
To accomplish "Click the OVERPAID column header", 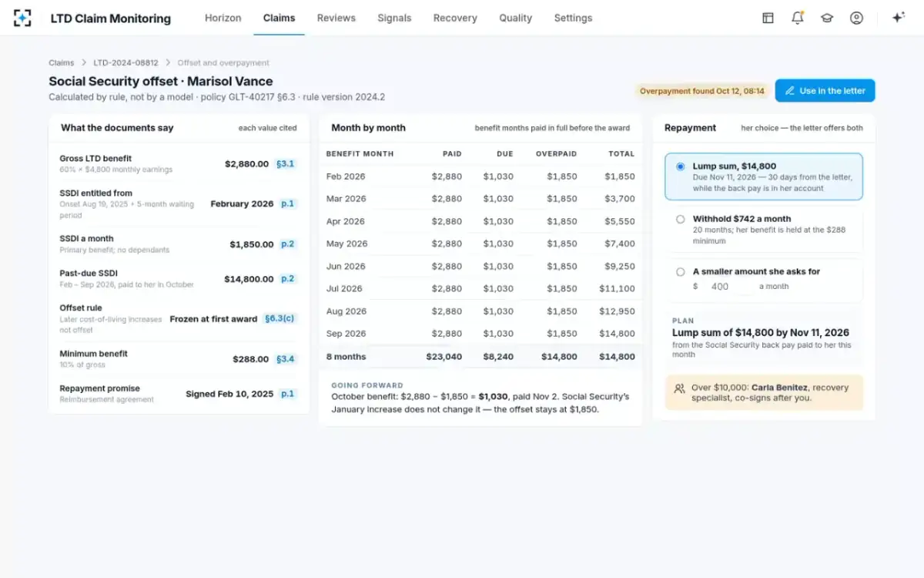I will click(556, 154).
